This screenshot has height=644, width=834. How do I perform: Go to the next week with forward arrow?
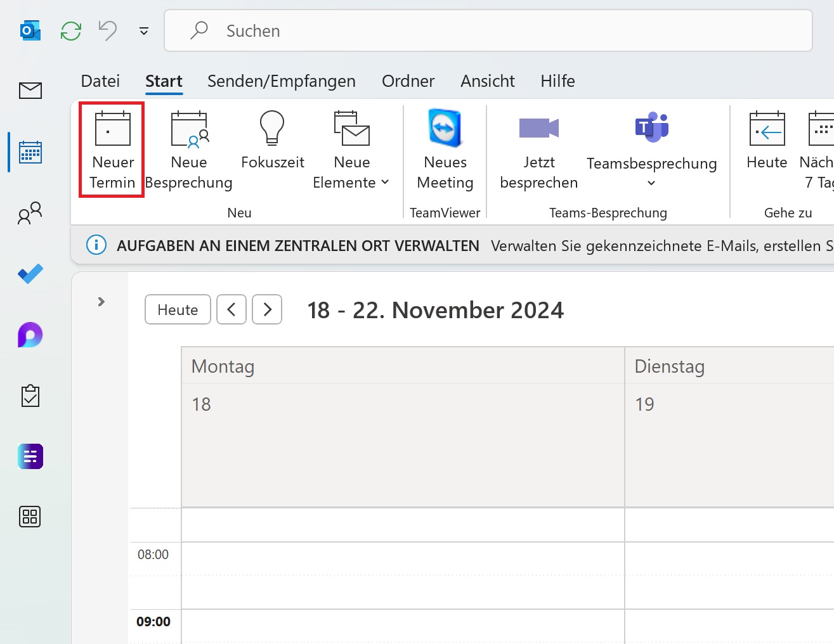(x=267, y=309)
